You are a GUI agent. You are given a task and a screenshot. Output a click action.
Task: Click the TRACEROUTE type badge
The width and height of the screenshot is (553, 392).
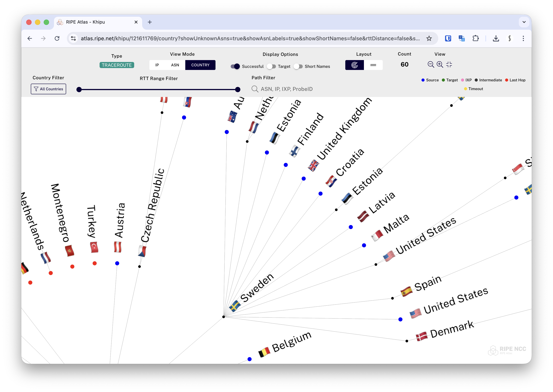click(117, 65)
